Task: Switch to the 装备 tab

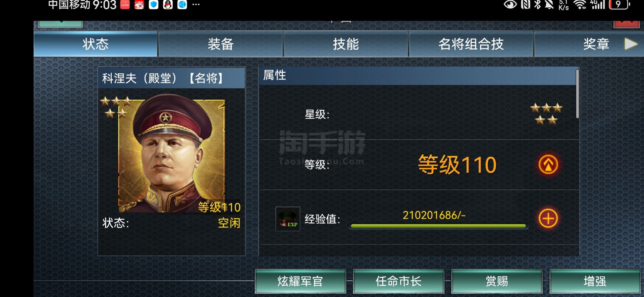Action: pos(220,44)
